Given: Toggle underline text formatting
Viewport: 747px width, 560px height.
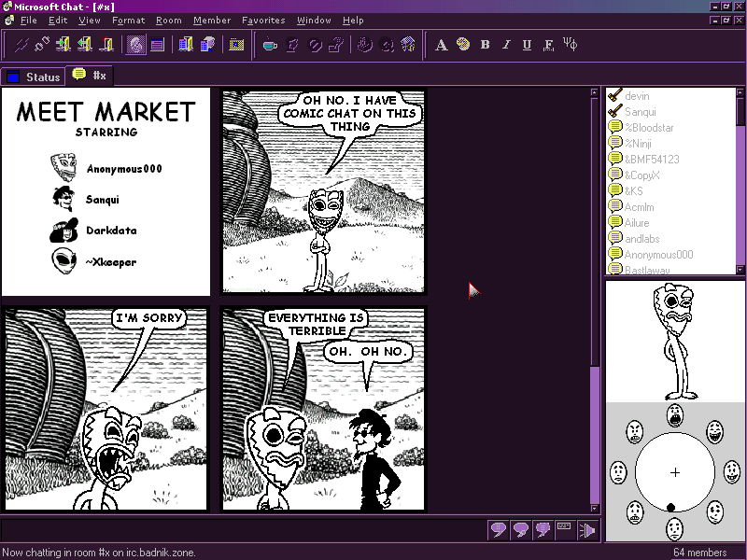Looking at the screenshot, I should click(x=527, y=44).
